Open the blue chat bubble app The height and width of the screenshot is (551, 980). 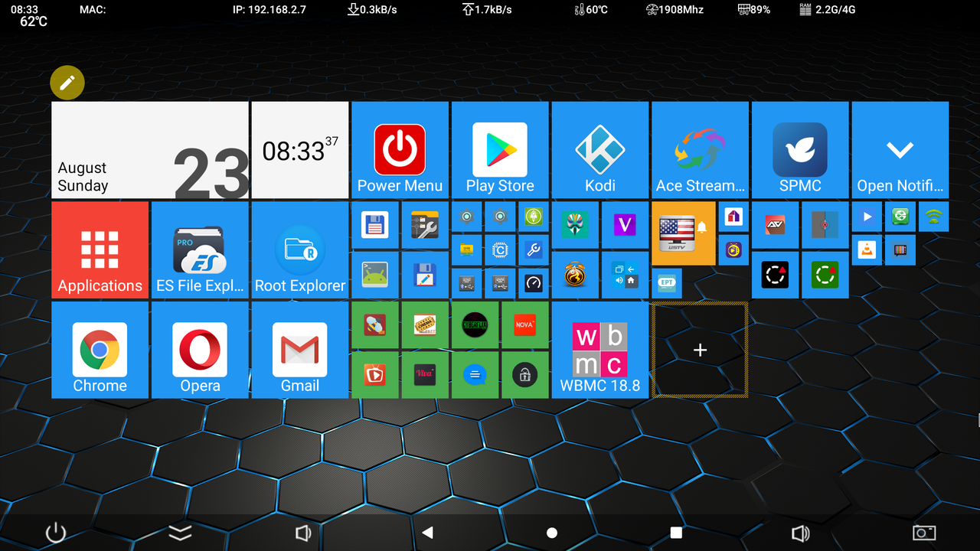click(x=475, y=375)
